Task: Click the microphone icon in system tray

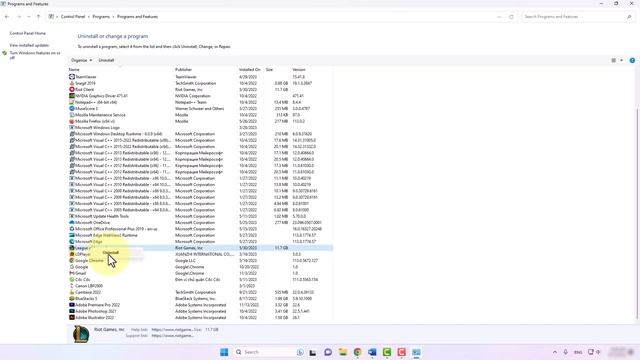Action: [x=566, y=352]
